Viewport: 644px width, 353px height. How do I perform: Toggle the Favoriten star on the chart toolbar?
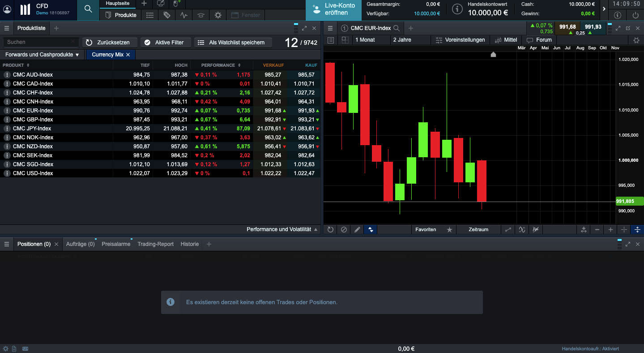point(450,229)
